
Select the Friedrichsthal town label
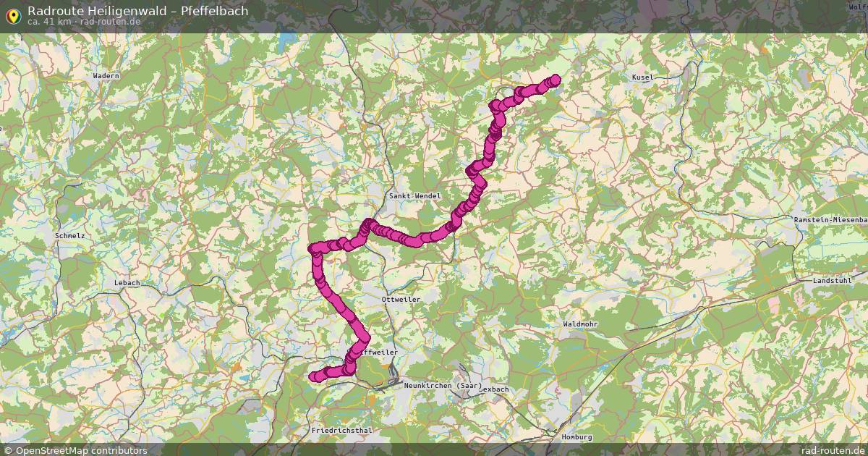point(341,430)
